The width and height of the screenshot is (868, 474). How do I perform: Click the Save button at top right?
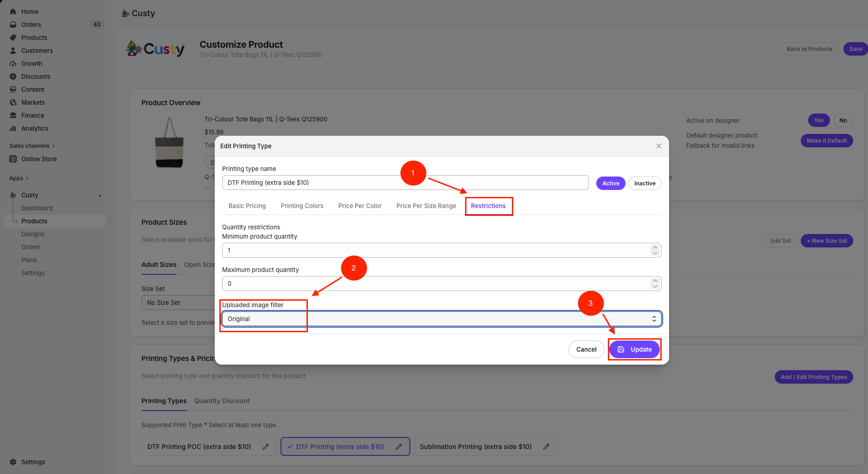coord(855,49)
